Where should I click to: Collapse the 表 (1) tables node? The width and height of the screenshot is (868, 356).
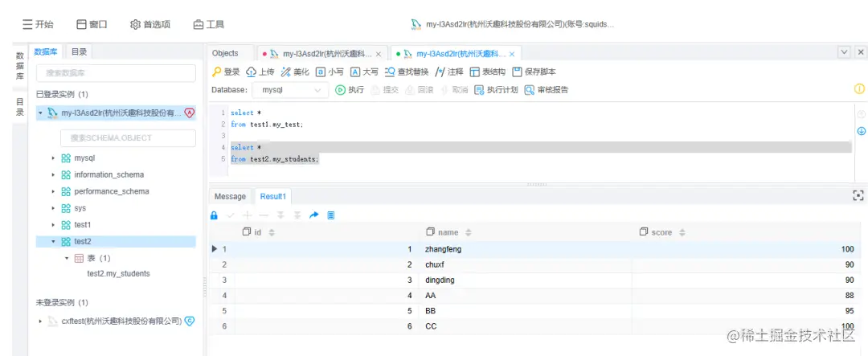67,259
